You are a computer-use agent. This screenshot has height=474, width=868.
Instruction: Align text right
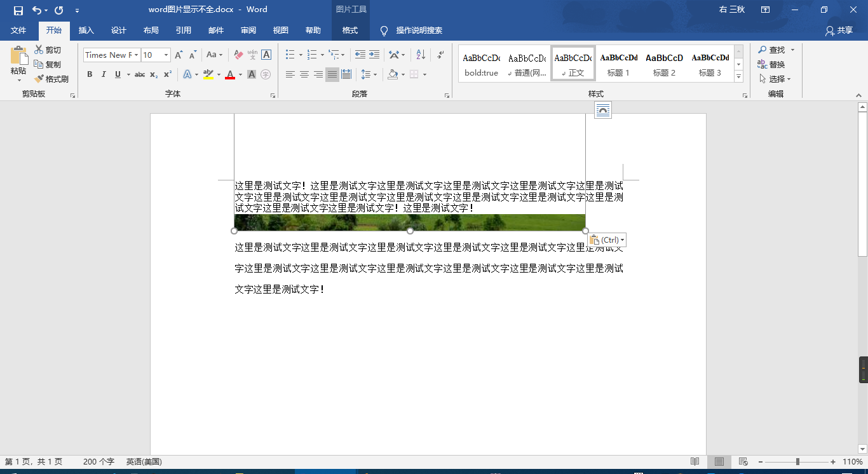pyautogui.click(x=318, y=74)
